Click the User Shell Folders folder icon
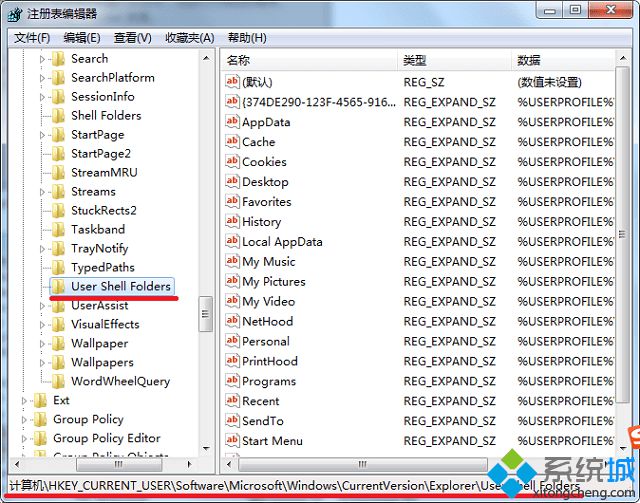This screenshot has width=640, height=503. pyautogui.click(x=58, y=287)
